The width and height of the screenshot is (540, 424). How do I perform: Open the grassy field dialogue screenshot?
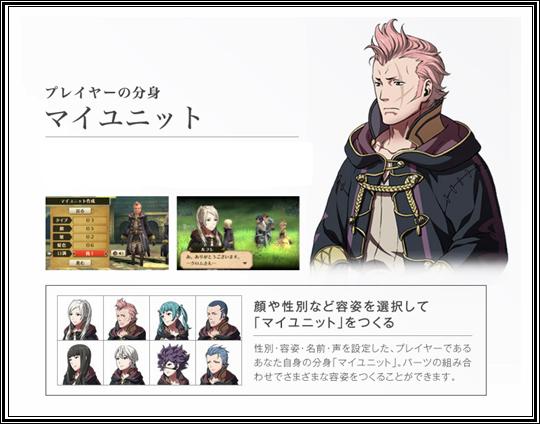[238, 233]
